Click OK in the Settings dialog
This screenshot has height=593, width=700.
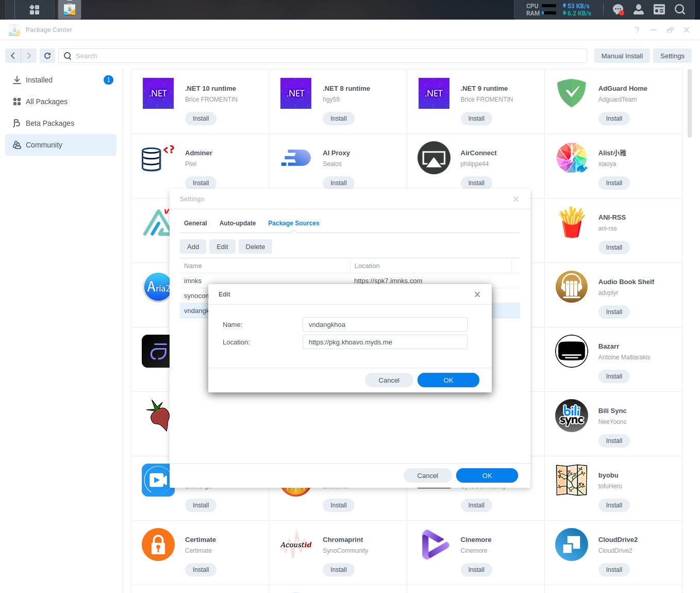pos(487,475)
